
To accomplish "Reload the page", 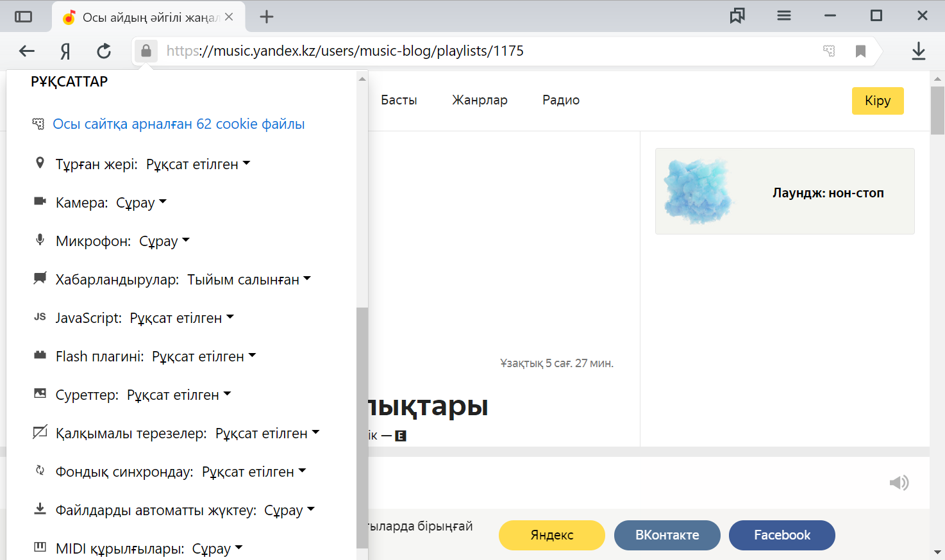I will (x=104, y=51).
